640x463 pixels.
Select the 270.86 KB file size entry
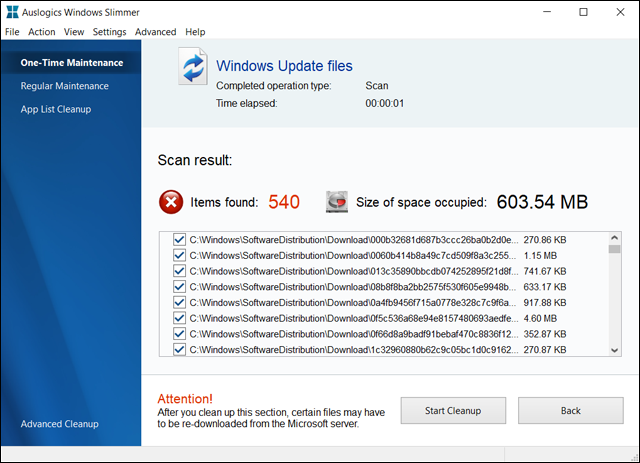545,240
